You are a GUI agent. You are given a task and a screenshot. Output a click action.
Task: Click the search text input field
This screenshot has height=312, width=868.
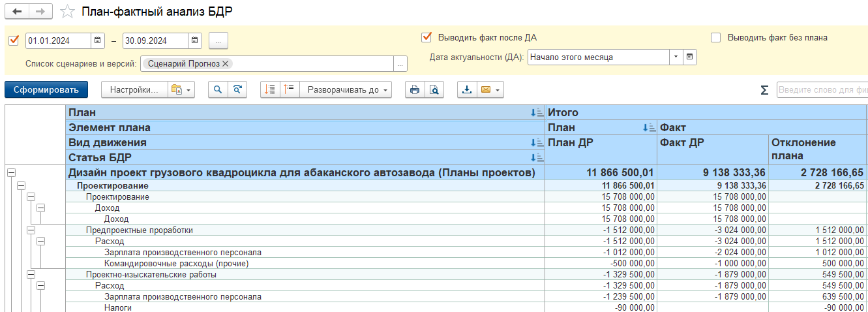click(x=821, y=90)
